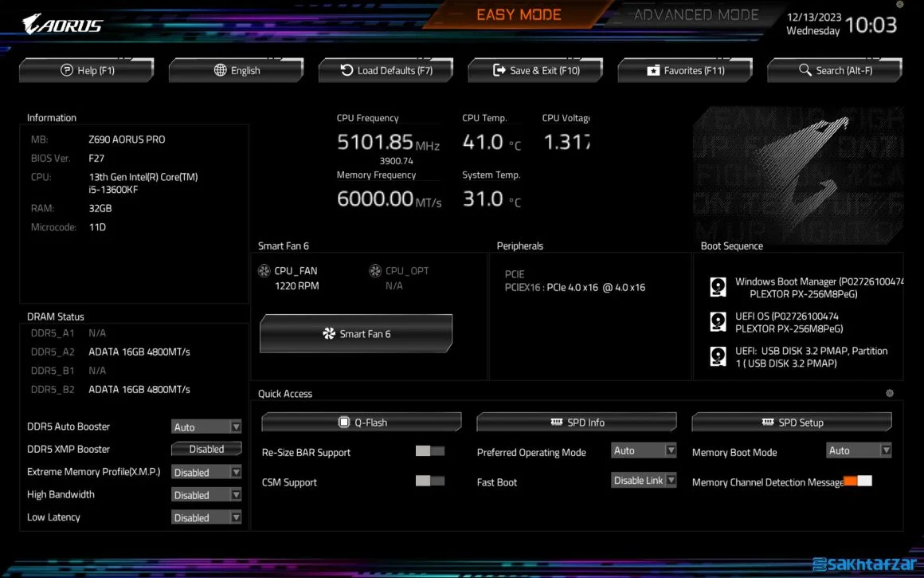924x578 pixels.
Task: Toggle Re-Size BAR Support switch
Action: click(430, 451)
